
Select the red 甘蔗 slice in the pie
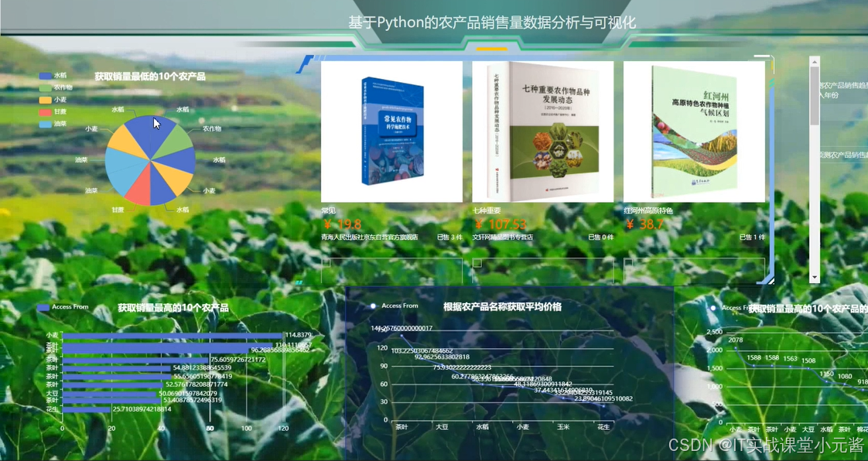tap(138, 187)
